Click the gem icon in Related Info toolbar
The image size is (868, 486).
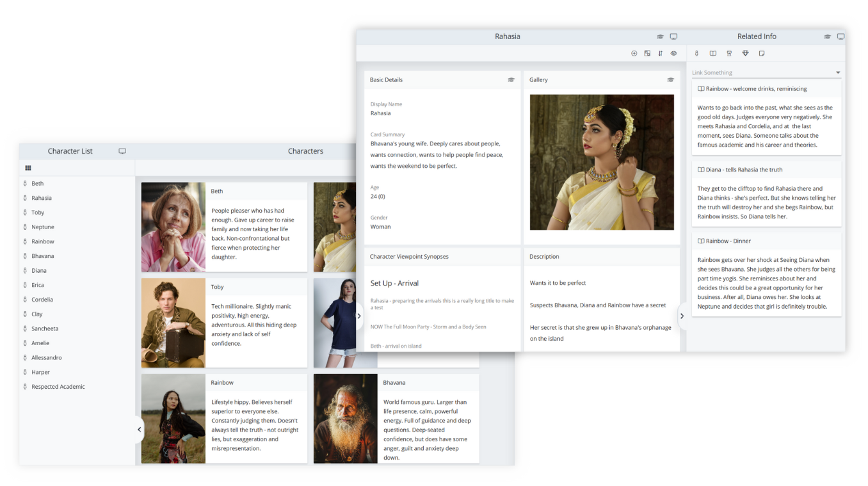tap(745, 53)
